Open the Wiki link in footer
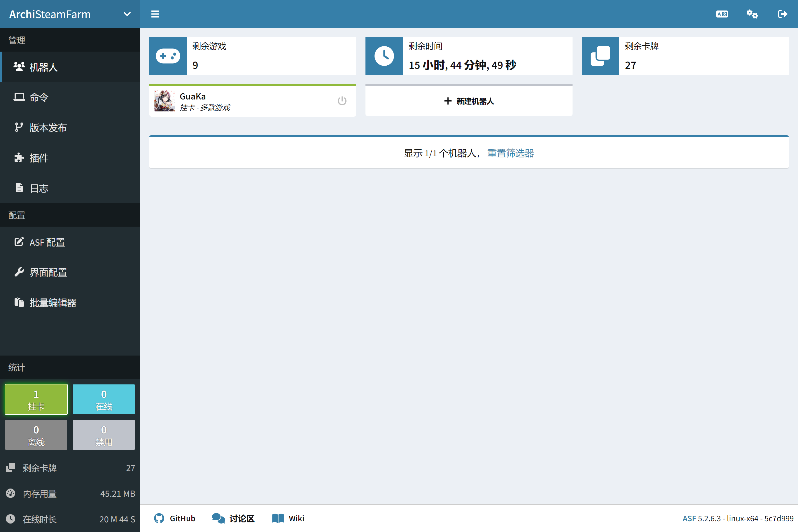The width and height of the screenshot is (798, 532). coord(288,518)
